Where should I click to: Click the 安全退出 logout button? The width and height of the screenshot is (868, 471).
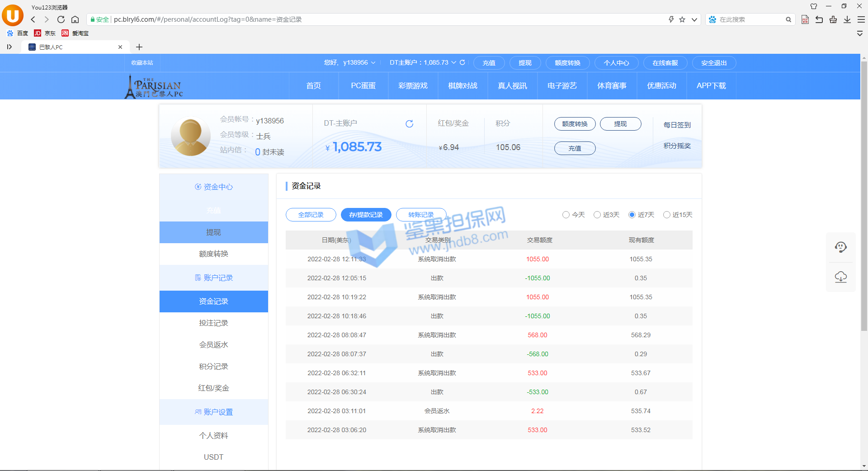(x=714, y=63)
